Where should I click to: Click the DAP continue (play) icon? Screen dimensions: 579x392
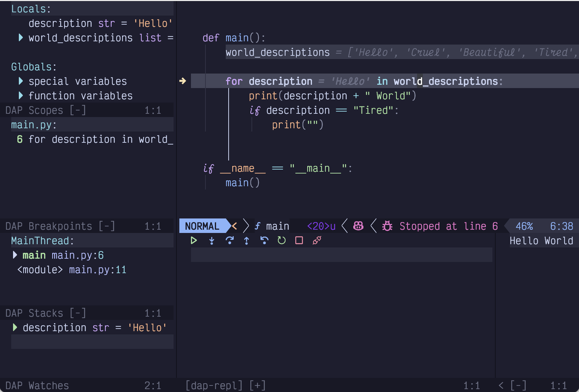[x=194, y=241]
